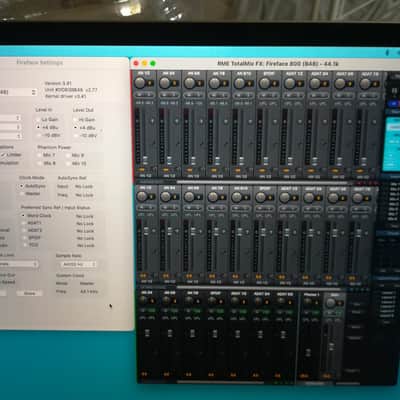Click the third gain stepper field
The image size is (400, 400).
point(11,136)
